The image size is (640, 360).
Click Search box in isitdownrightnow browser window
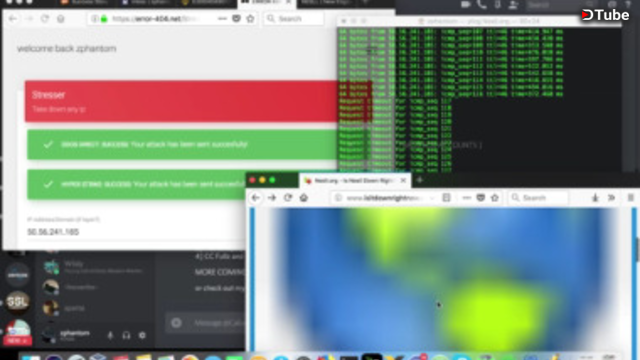pyautogui.click(x=538, y=198)
